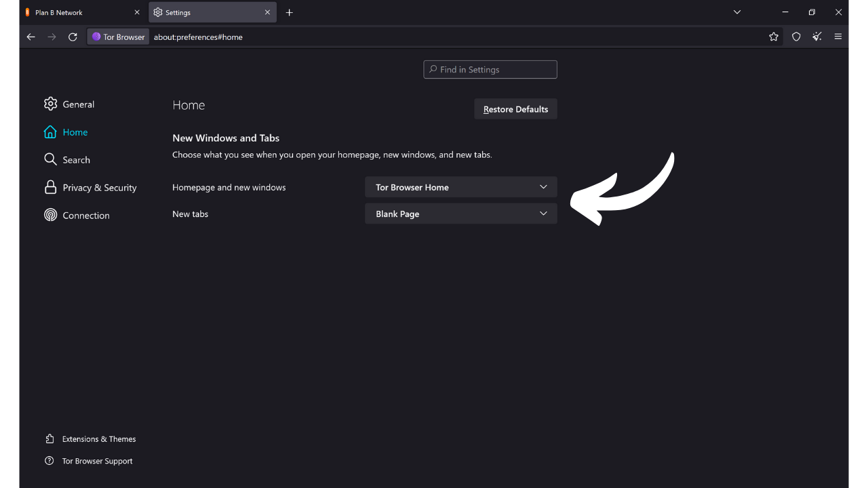The height and width of the screenshot is (488, 868).
Task: Open Tor Browser Support
Action: [96, 460]
